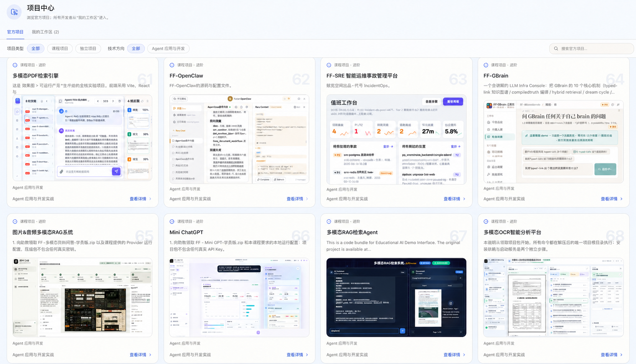Screen dimensions: 636x364
Task: Open the 我的工作区 (2) tab
Action: click(45, 32)
